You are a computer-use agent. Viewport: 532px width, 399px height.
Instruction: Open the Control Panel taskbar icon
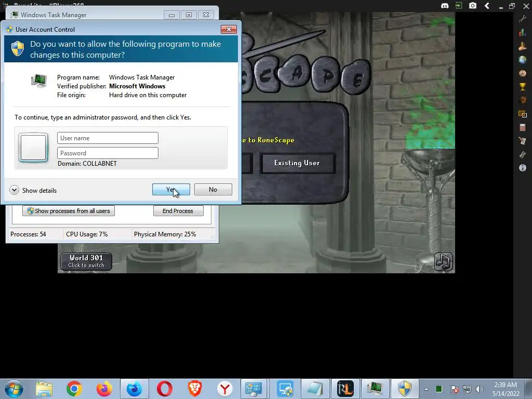coord(254,389)
